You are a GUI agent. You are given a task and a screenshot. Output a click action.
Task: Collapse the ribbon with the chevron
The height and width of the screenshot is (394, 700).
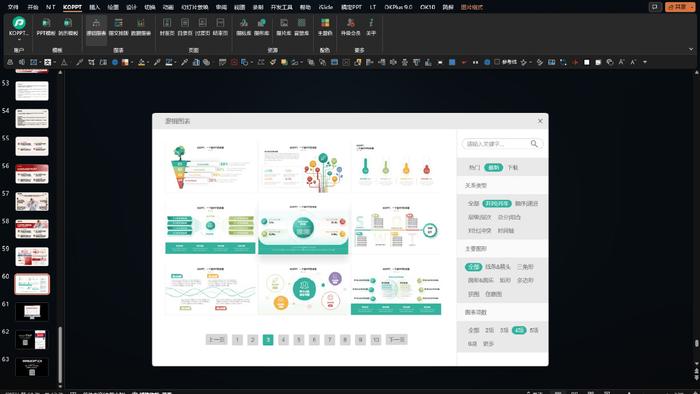[691, 49]
